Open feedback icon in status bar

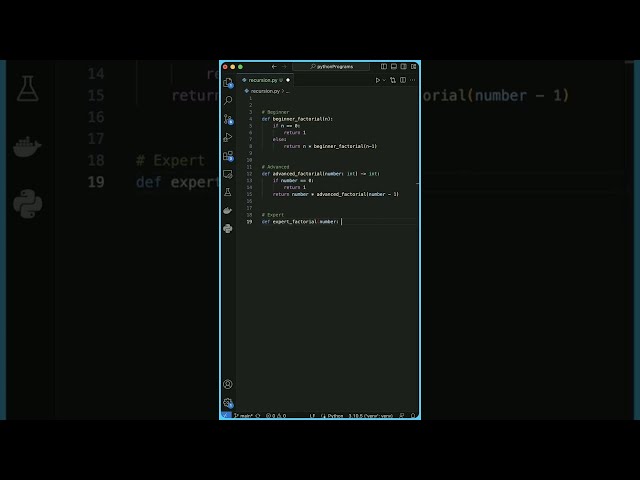pyautogui.click(x=402, y=416)
